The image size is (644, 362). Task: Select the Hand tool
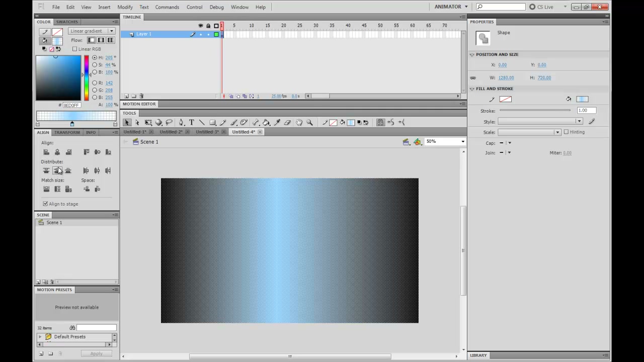[x=299, y=122]
